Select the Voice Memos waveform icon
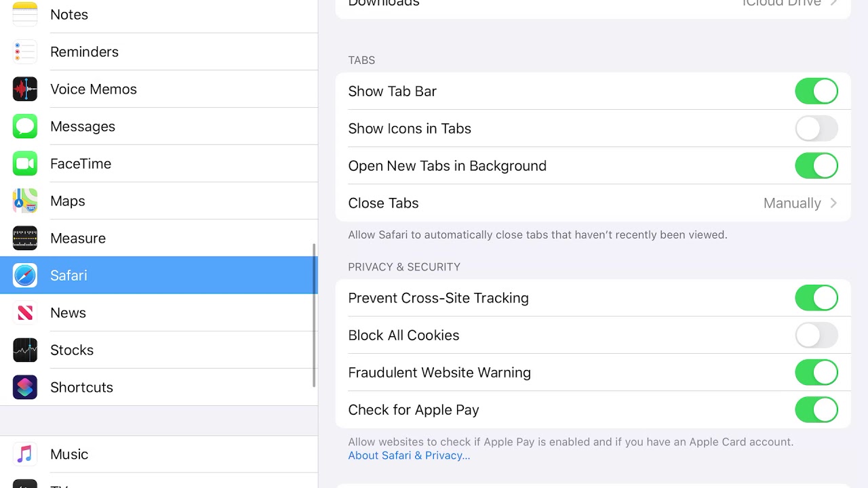Viewport: 868px width, 488px height. pos(25,89)
